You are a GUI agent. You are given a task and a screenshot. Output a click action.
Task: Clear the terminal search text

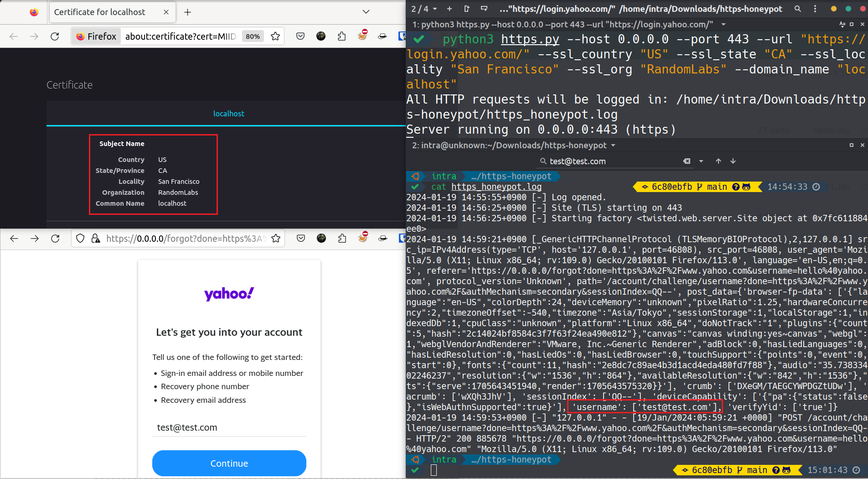tap(687, 161)
